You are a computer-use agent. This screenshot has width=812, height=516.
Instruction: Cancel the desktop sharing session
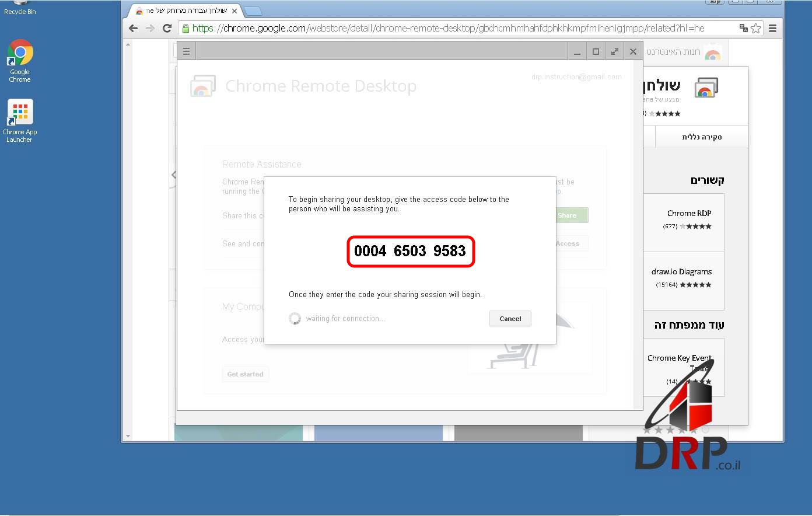(510, 319)
